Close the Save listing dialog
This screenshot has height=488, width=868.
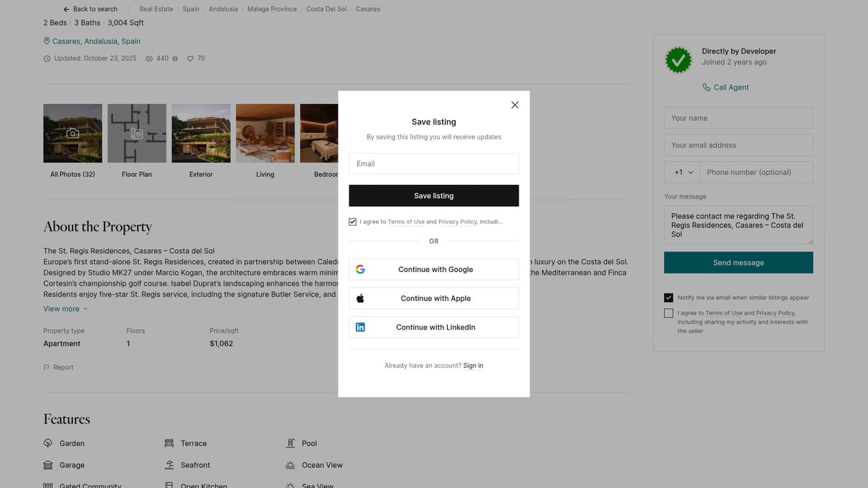point(515,105)
